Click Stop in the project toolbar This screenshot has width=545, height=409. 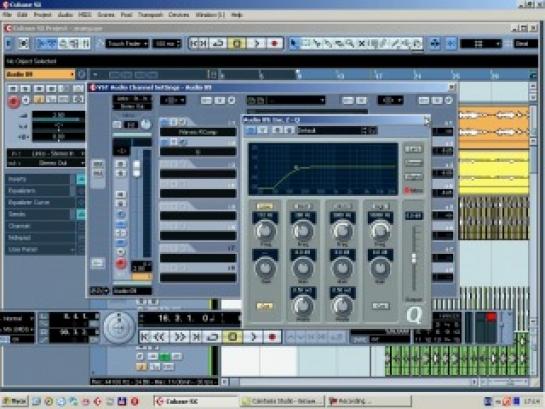click(x=236, y=43)
